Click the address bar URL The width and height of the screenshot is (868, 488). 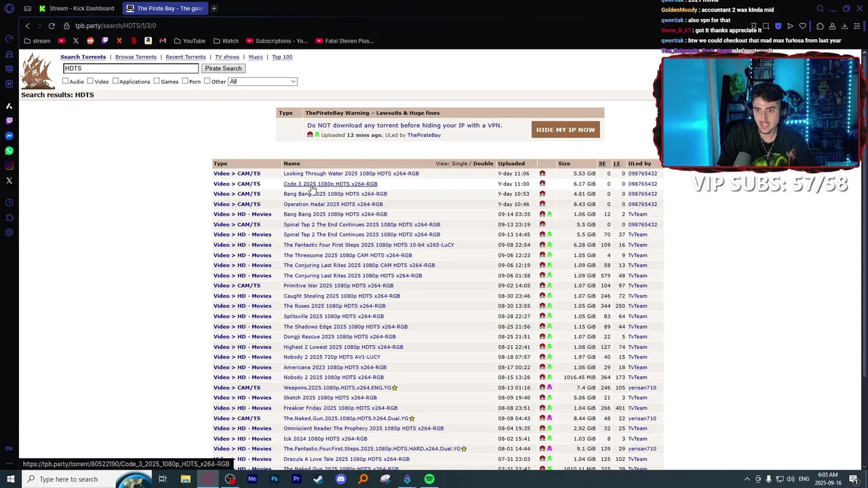(x=115, y=26)
